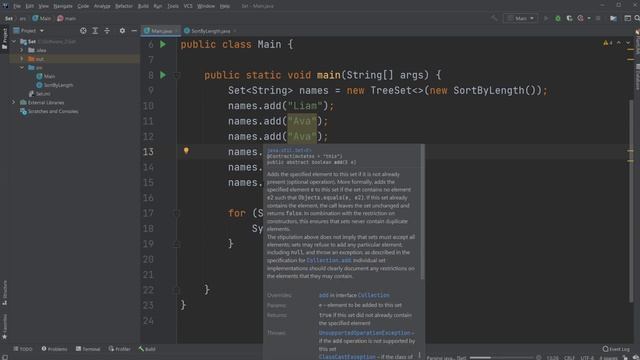The image size is (640, 360).
Task: Open the Structure tool window on left stripe
Action: coord(4,293)
